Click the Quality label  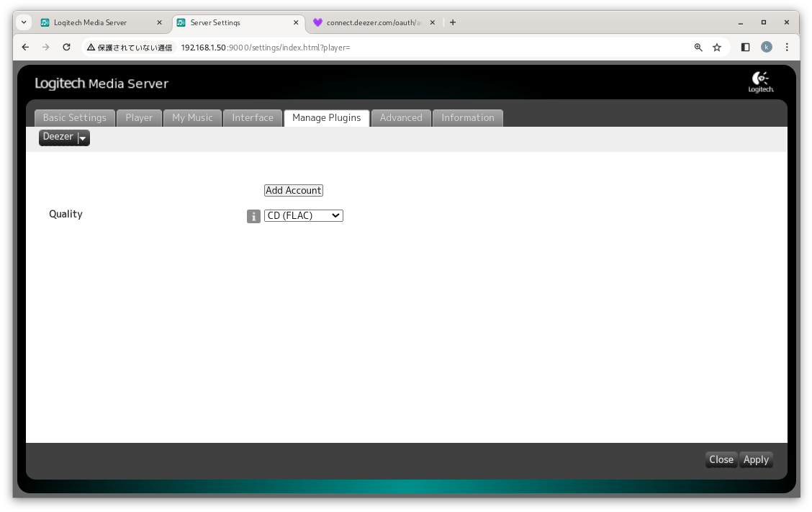pyautogui.click(x=66, y=214)
